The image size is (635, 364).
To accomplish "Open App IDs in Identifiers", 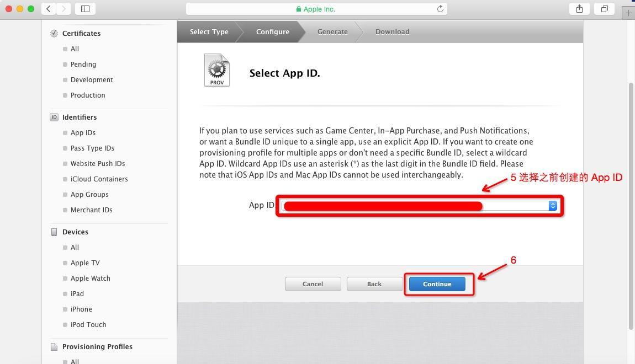I will (x=83, y=133).
